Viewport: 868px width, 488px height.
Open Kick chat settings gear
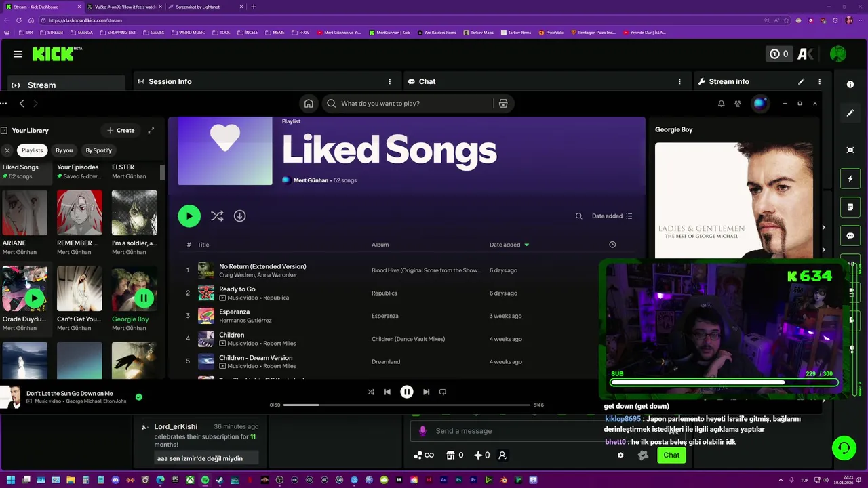coord(620,455)
